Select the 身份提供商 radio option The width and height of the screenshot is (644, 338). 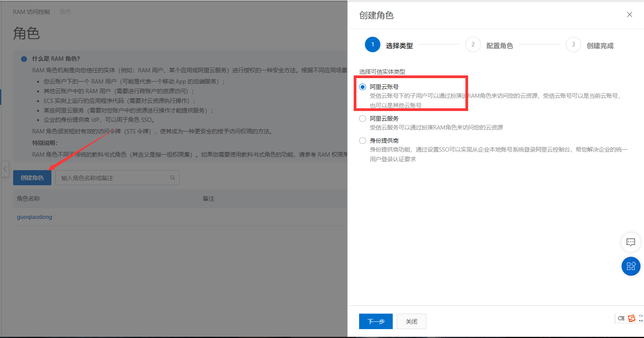click(363, 141)
